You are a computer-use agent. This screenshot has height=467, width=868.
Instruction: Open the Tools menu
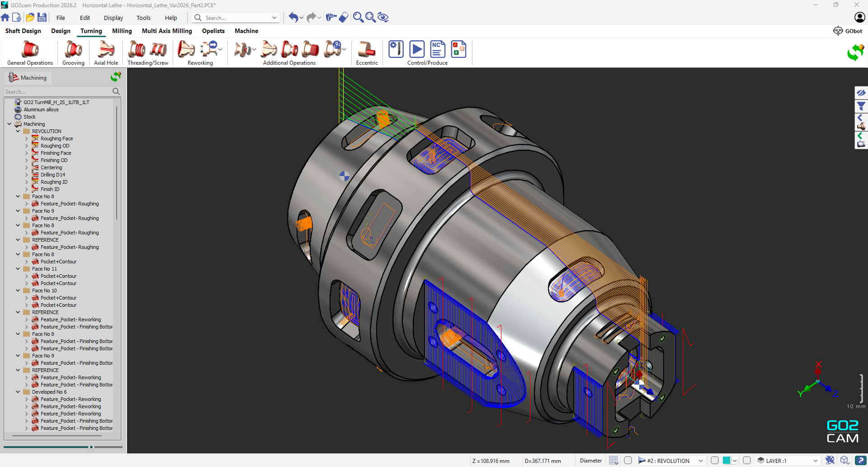(143, 18)
